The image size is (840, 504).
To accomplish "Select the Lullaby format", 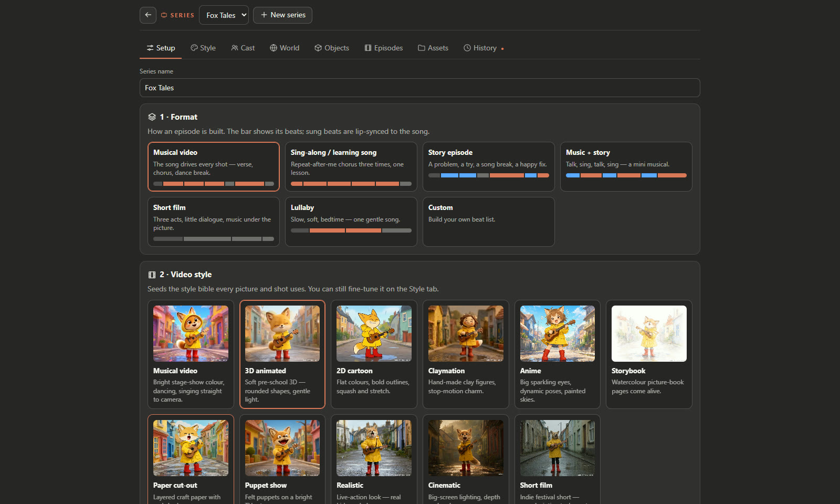I will point(351,222).
